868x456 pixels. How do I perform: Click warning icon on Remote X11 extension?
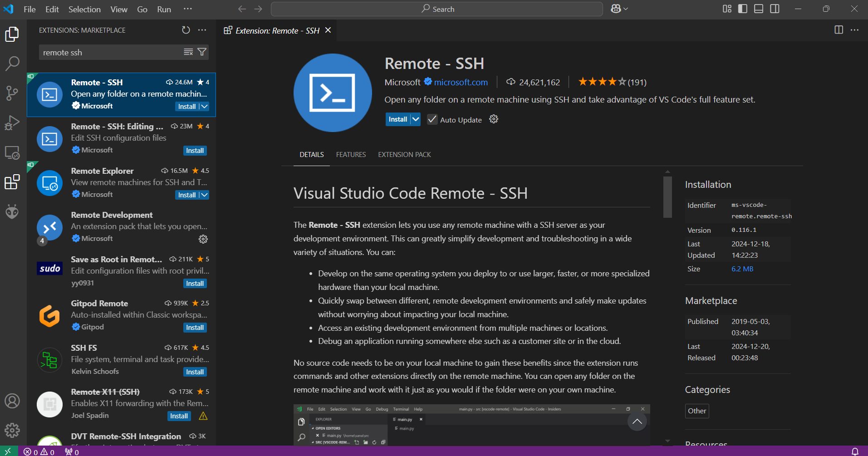point(203,416)
